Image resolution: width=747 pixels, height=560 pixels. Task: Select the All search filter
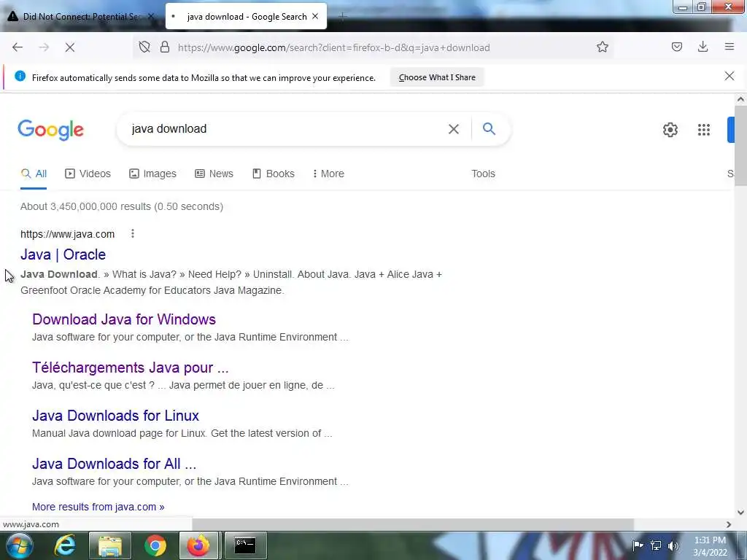pos(34,174)
